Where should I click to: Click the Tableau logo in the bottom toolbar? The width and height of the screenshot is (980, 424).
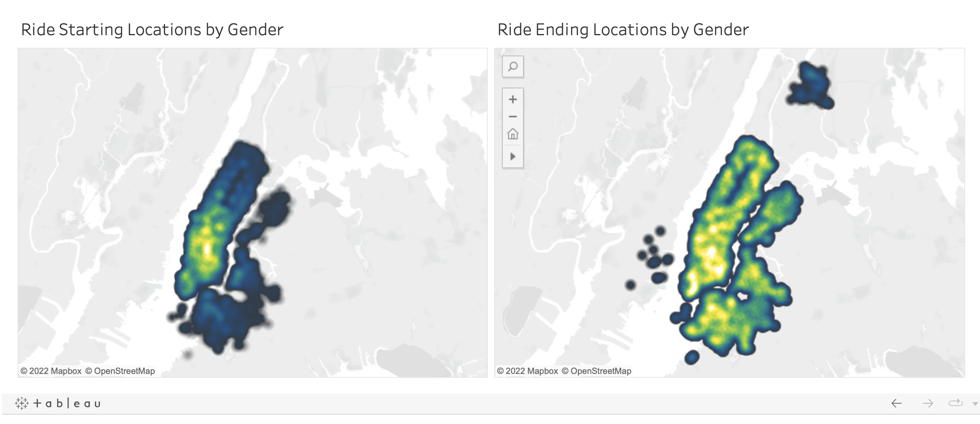click(x=59, y=403)
